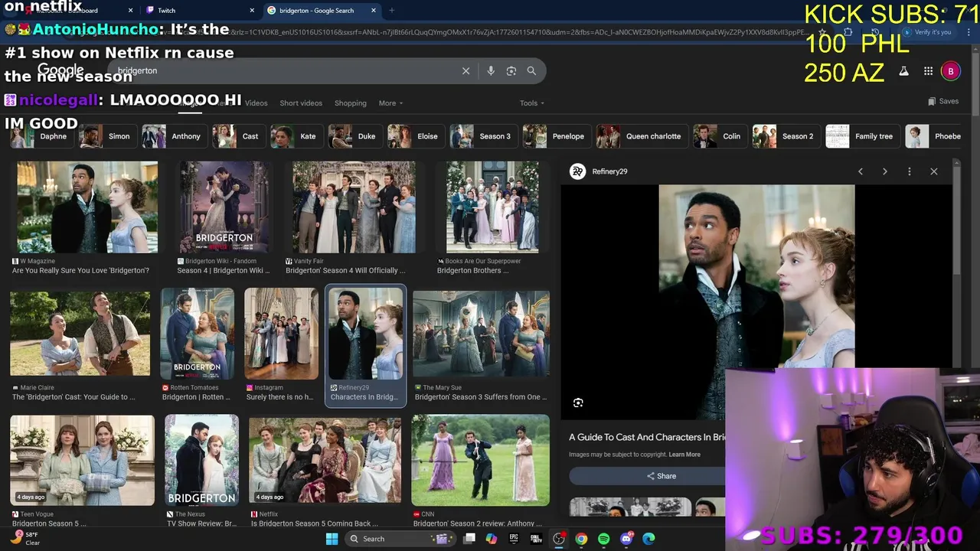Switch to OBS Studio on the taskbar
This screenshot has height=551, width=980.
pyautogui.click(x=559, y=539)
